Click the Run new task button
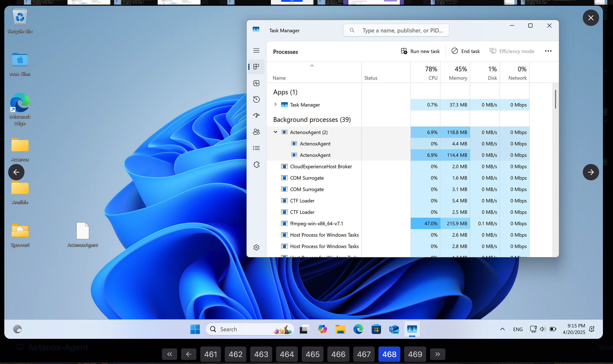This screenshot has width=613, height=364. (x=420, y=51)
